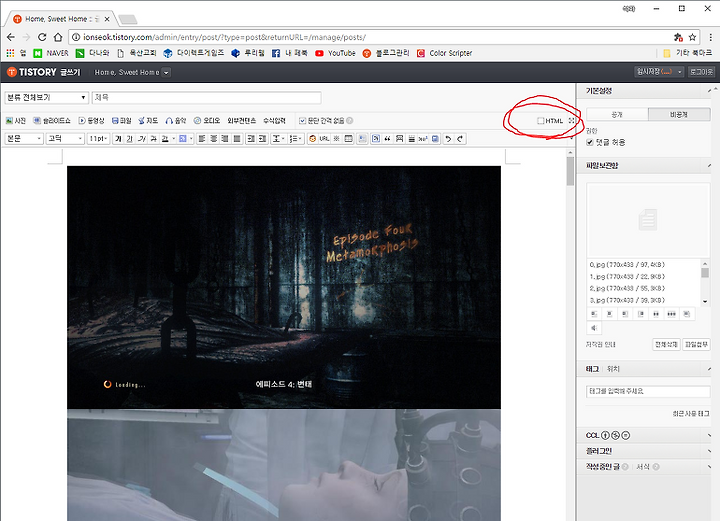Select 2.jpg in the file list

click(627, 289)
